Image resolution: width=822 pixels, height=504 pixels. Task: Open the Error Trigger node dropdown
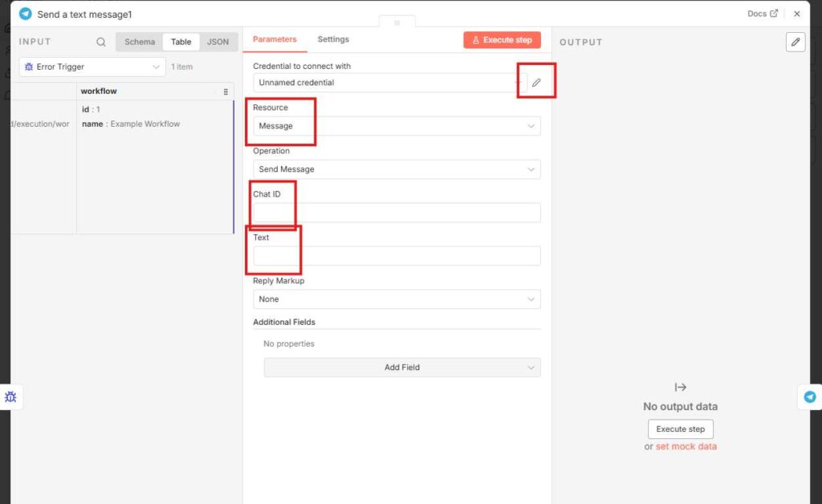tap(92, 67)
